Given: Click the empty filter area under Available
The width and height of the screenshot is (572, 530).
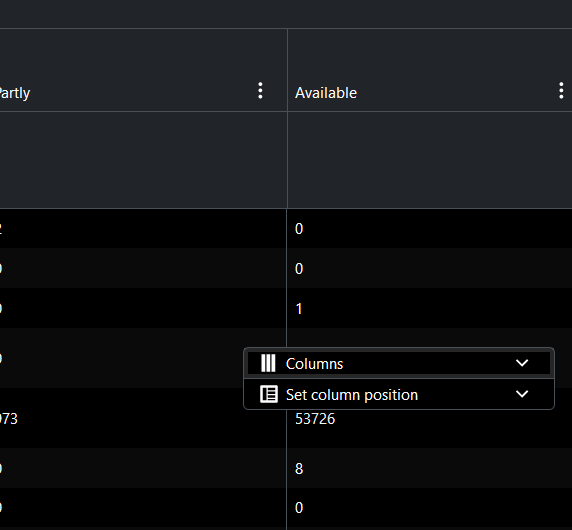Looking at the screenshot, I should point(429,160).
